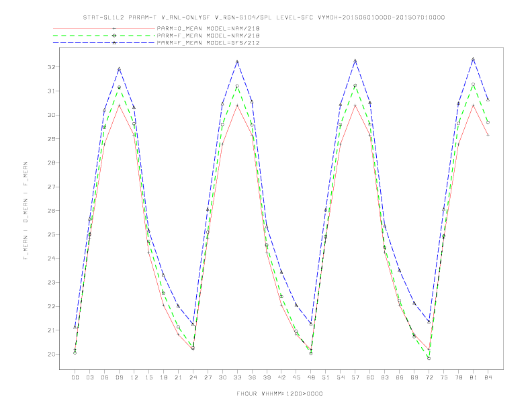
Task: Click the red solid legend line sample
Action: 104,28
